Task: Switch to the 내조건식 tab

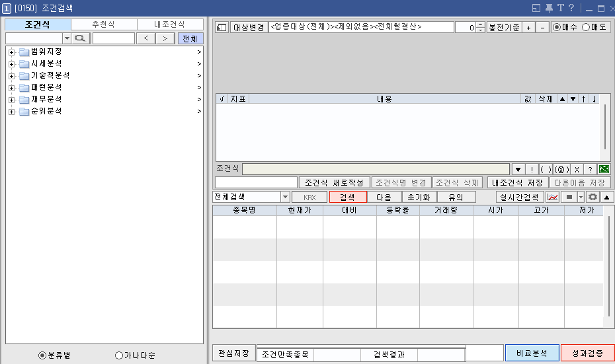Action: click(170, 24)
